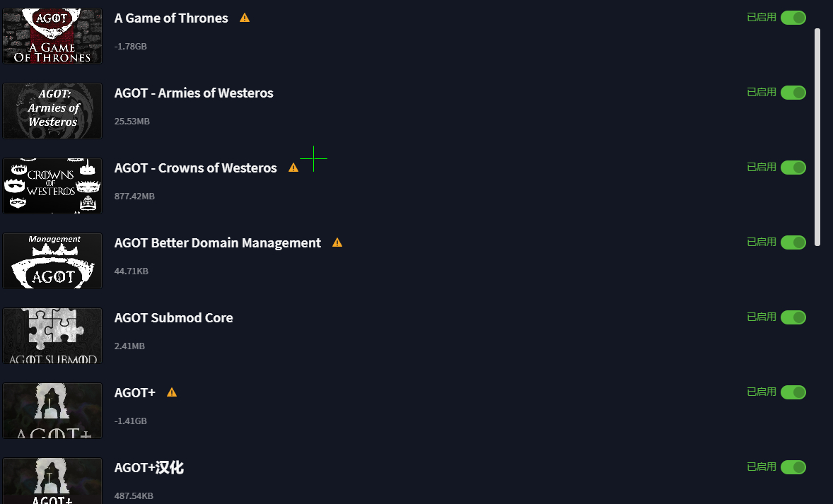Toggle the AGOT+ mod switch
The width and height of the screenshot is (833, 504).
793,392
